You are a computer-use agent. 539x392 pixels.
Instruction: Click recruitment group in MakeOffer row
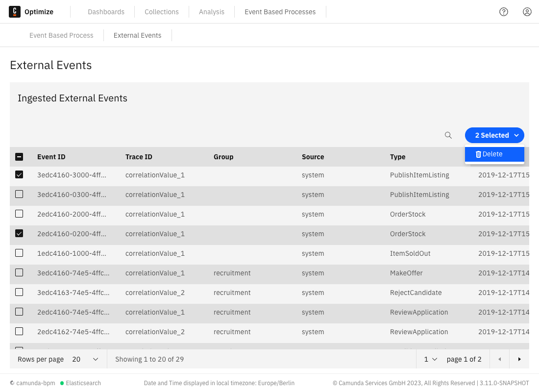[x=232, y=273]
